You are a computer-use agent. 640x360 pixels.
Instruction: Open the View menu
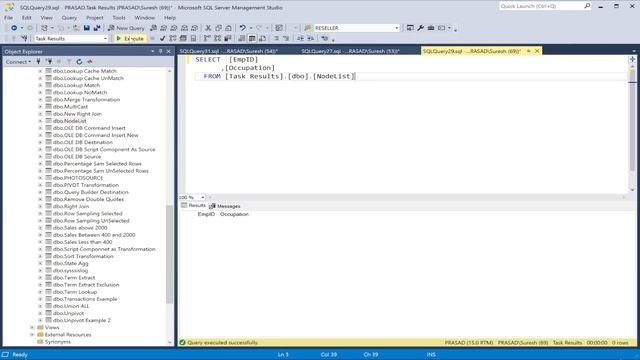tap(47, 18)
